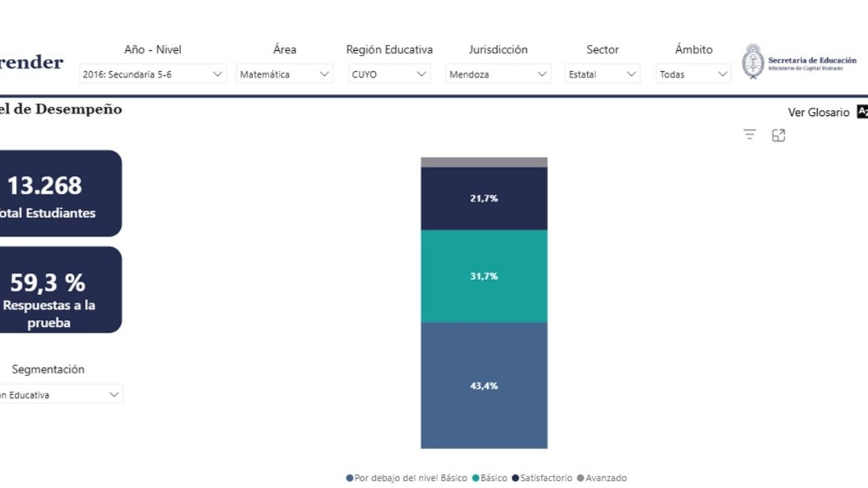The image size is (868, 488).
Task: Select the 43,4% bar segment
Action: click(x=484, y=386)
